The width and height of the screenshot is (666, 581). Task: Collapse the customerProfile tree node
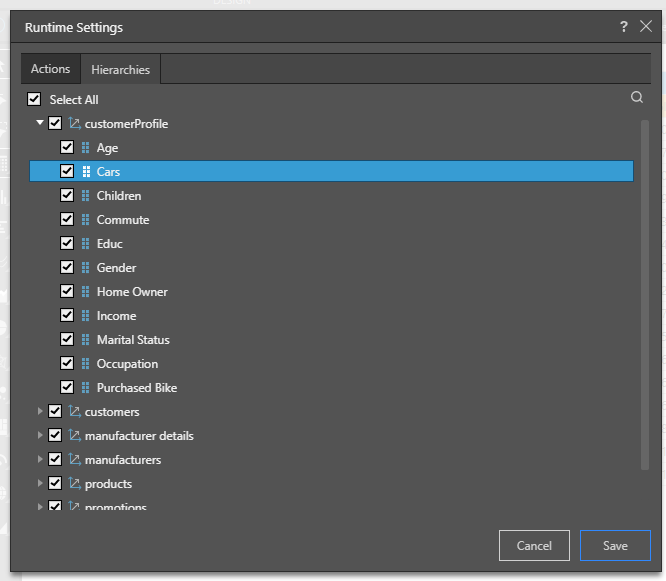click(40, 124)
